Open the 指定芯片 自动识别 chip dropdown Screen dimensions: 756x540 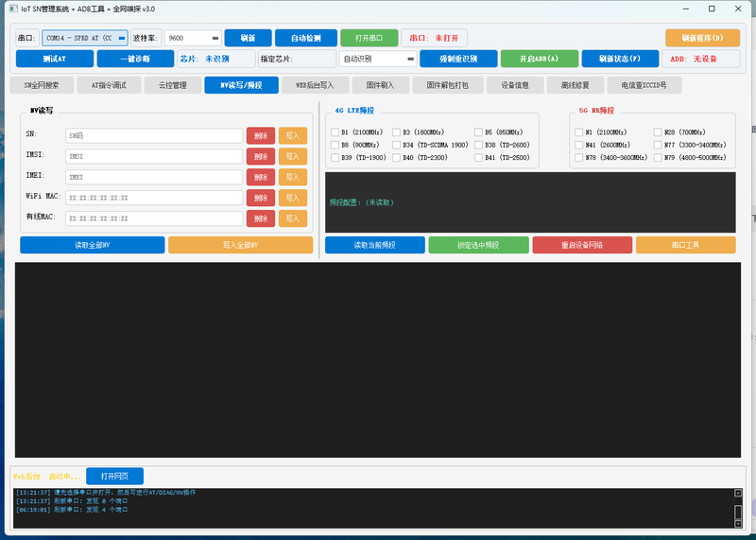[378, 59]
